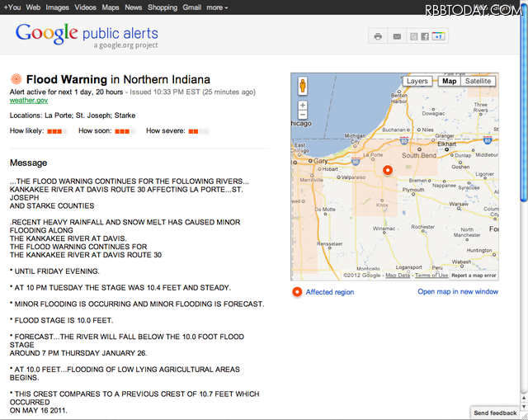The image size is (528, 420).
Task: Click Gary label on the map
Action: (x=320, y=161)
